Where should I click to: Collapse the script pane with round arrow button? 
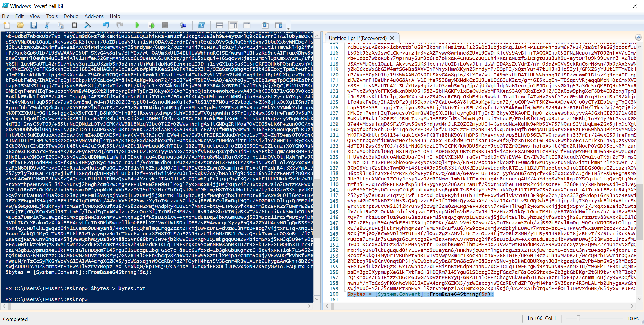click(638, 37)
